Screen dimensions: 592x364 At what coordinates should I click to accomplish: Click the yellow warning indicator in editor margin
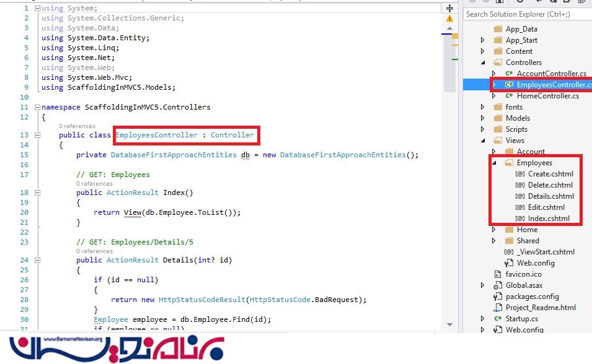(449, 19)
